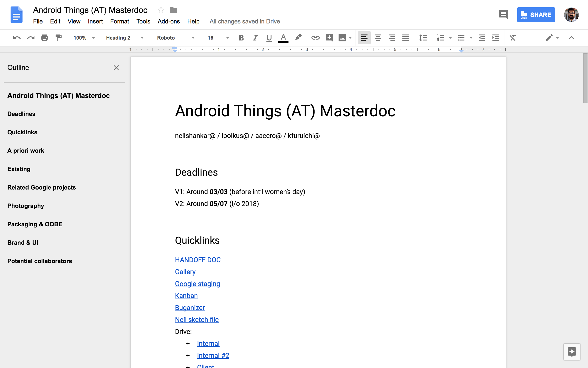This screenshot has width=588, height=368.
Task: Clear formatting with Tx icon
Action: coord(513,38)
